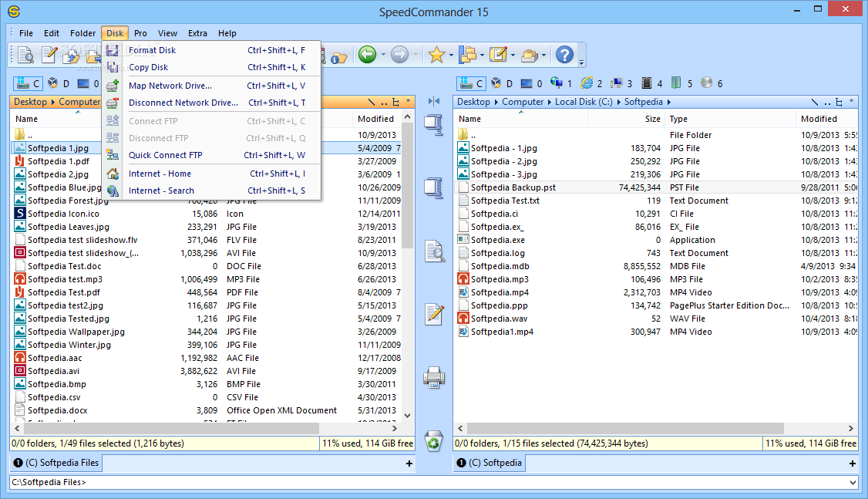Image resolution: width=868 pixels, height=499 pixels.
Task: Choose Map Network Drive menu entry
Action: (210, 86)
